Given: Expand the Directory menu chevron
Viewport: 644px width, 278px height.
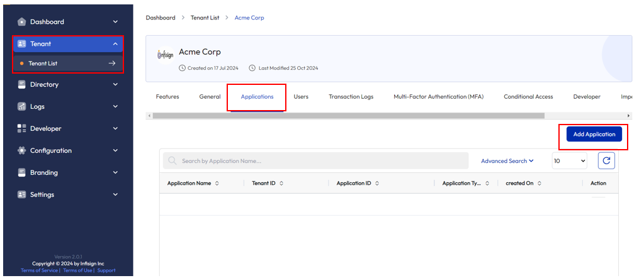Looking at the screenshot, I should coord(115,84).
